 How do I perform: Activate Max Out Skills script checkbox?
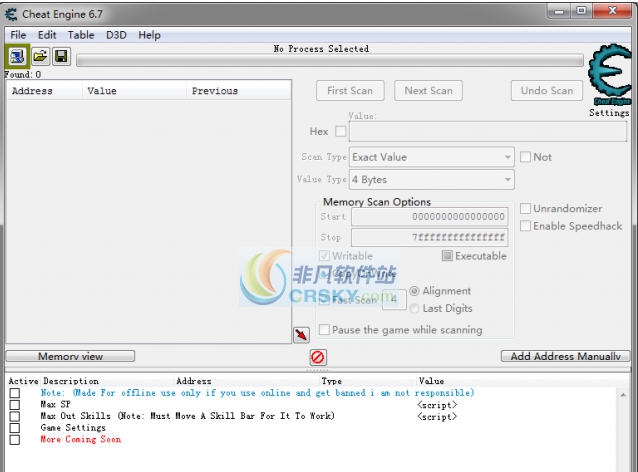[15, 416]
